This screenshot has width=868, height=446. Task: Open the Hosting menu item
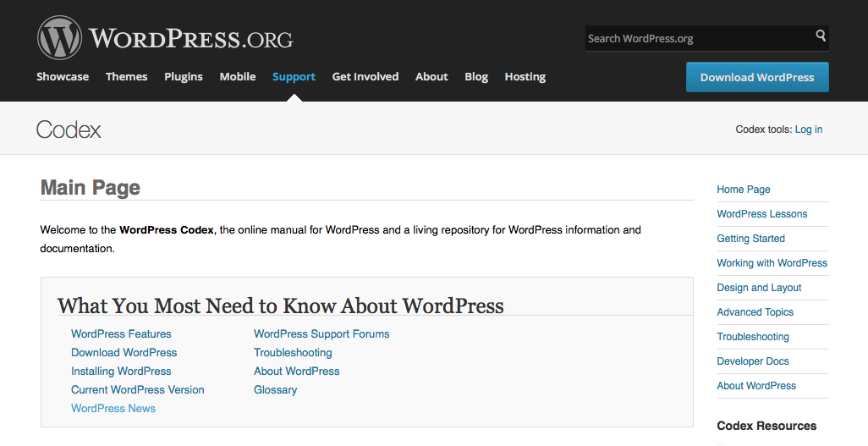[525, 77]
